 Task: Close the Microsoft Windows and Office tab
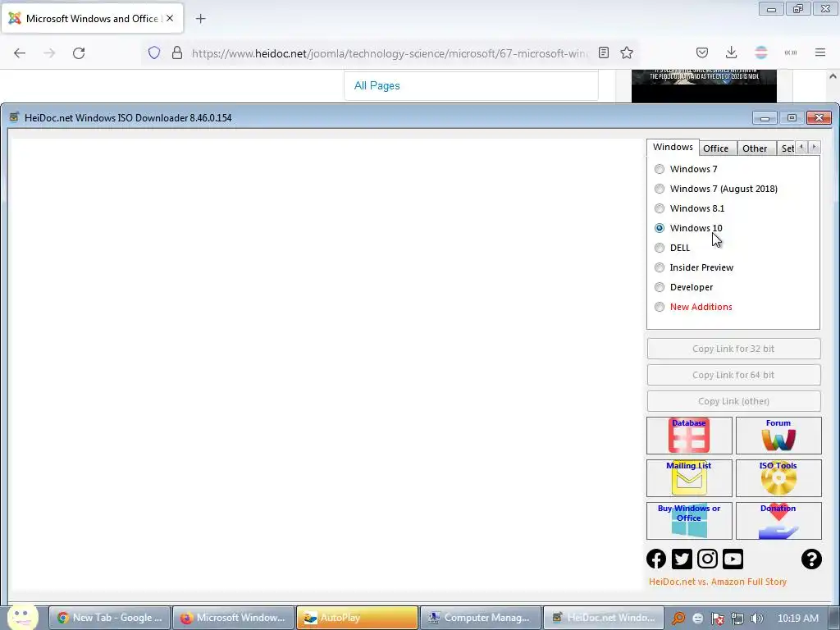170,18
